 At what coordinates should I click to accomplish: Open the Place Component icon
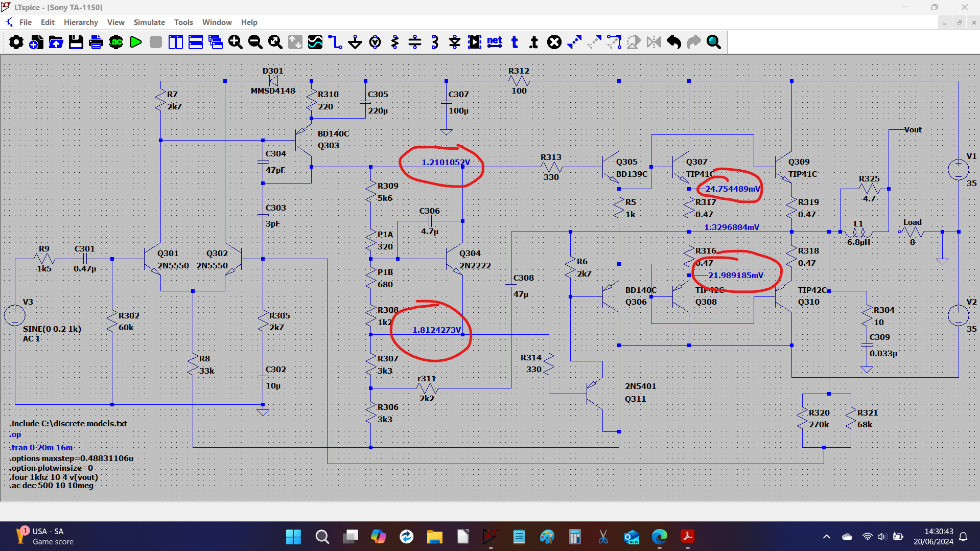click(x=475, y=42)
